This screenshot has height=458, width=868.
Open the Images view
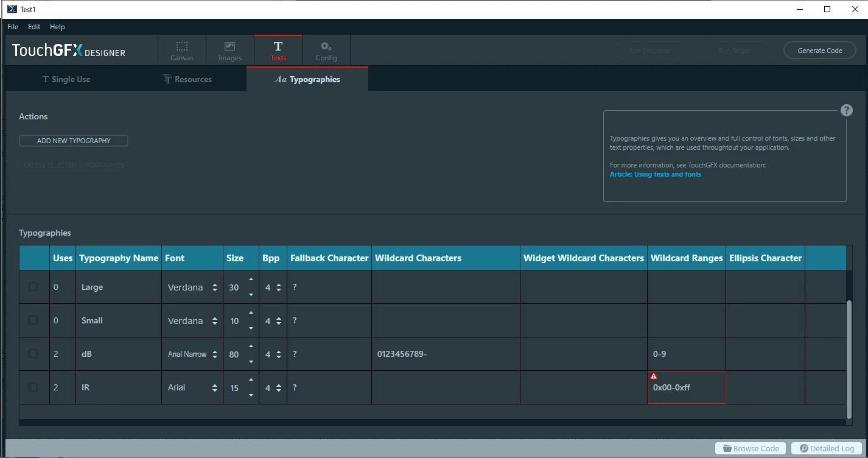[230, 51]
